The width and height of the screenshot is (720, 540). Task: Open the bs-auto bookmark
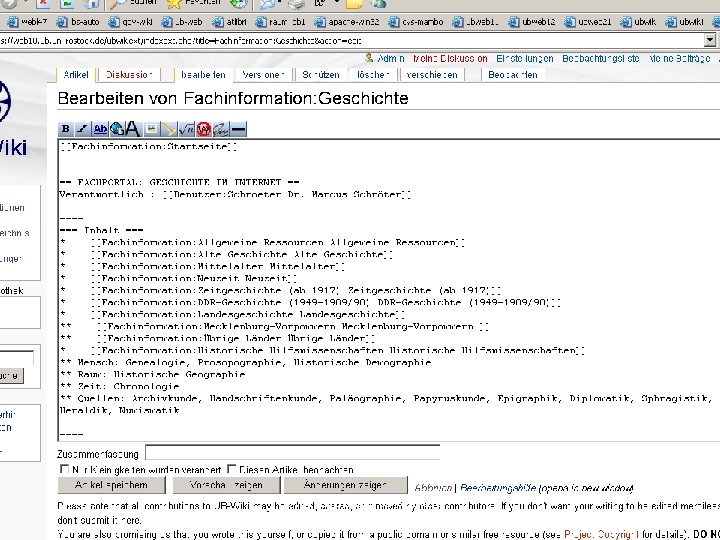pyautogui.click(x=78, y=22)
